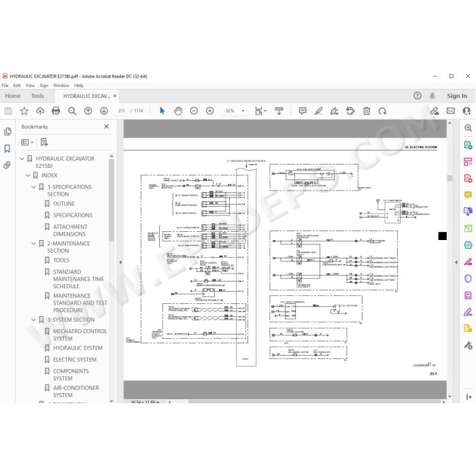The width and height of the screenshot is (476, 476).
Task: Open the Help menu
Action: click(79, 86)
